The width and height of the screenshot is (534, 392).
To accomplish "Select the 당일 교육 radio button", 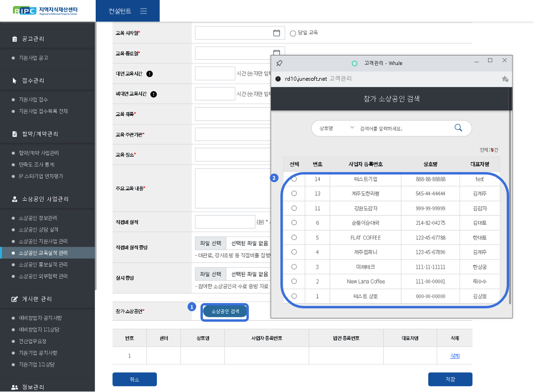I will 293,33.
